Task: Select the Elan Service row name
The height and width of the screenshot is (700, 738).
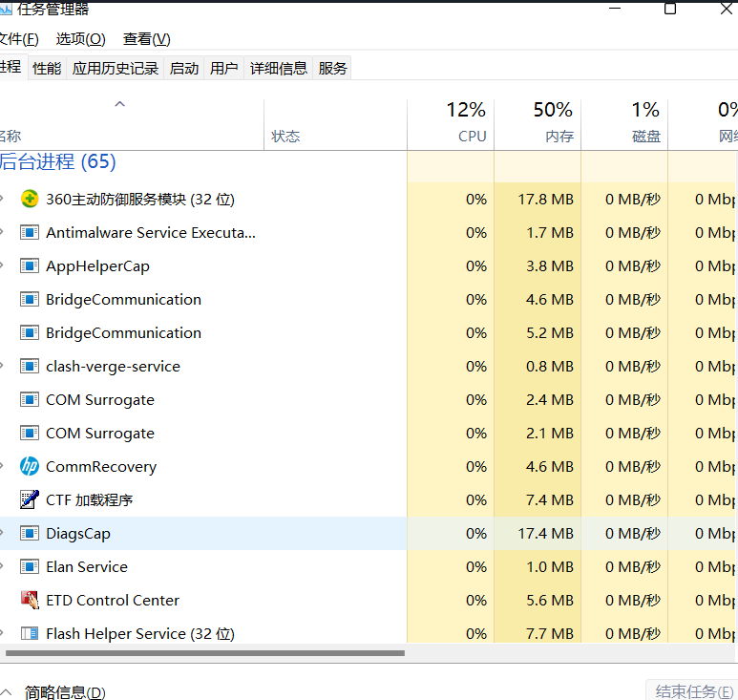Action: (x=87, y=566)
